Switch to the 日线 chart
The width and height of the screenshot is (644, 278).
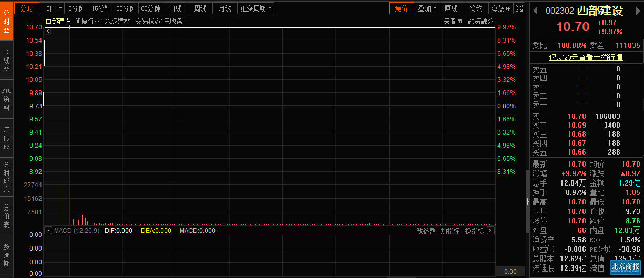pos(175,8)
